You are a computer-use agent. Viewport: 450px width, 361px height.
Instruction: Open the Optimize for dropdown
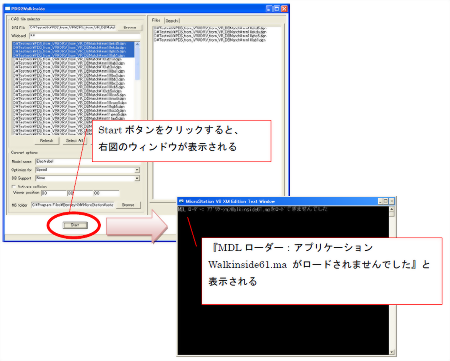[x=137, y=170]
